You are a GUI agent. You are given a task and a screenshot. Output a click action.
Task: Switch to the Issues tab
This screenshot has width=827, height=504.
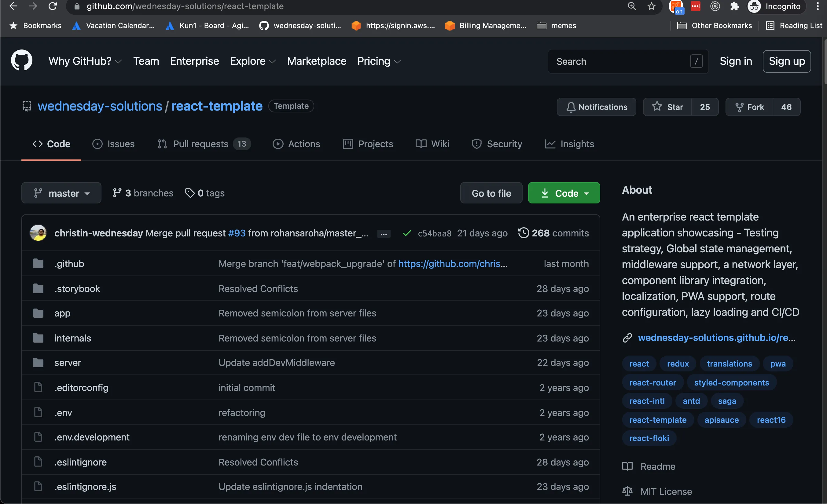pyautogui.click(x=113, y=144)
